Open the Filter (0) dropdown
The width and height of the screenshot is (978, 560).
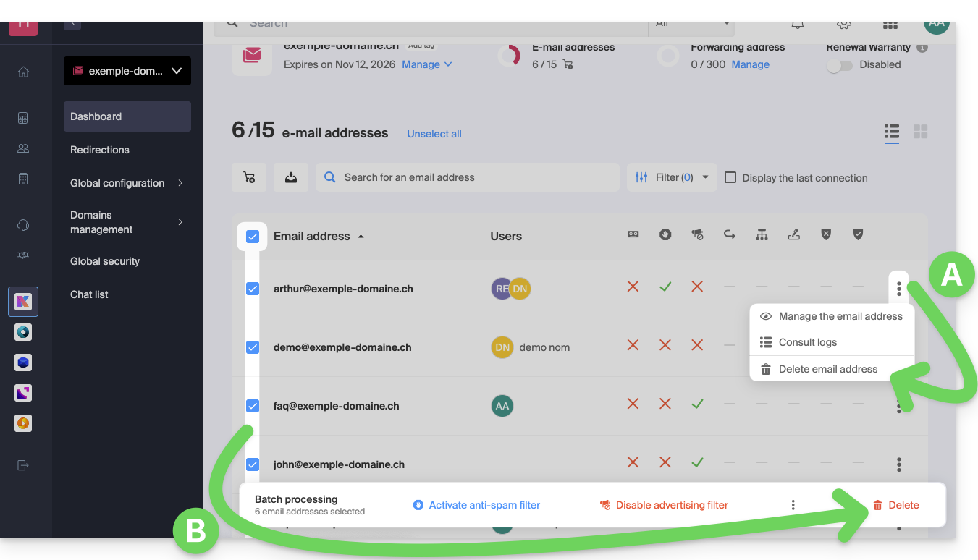[x=671, y=177]
